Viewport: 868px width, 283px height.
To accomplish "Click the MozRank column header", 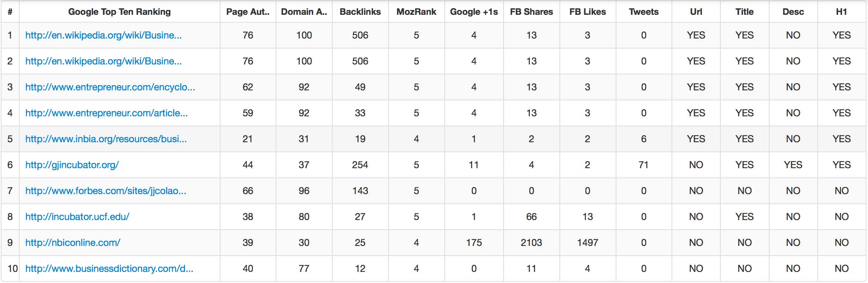I will click(417, 12).
